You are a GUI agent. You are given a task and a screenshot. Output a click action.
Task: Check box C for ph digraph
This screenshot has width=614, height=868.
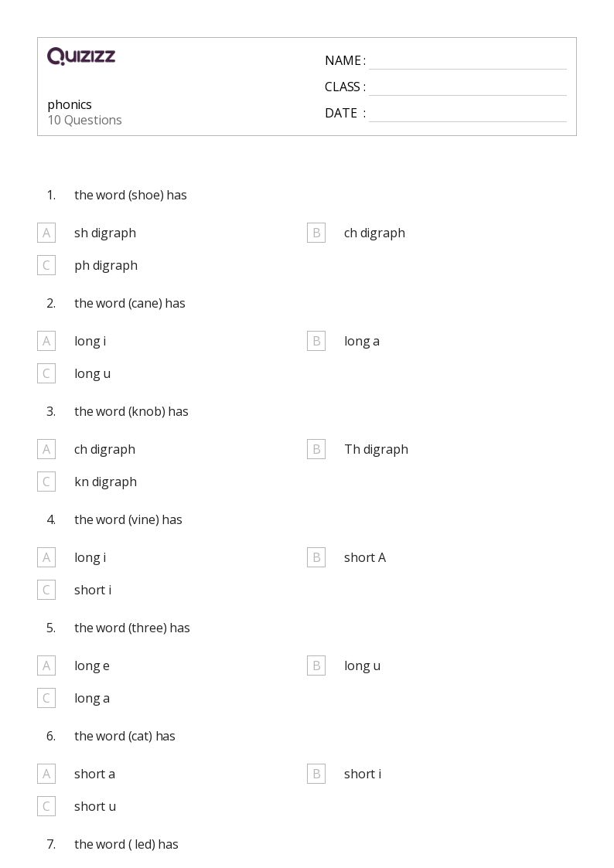coord(46,265)
